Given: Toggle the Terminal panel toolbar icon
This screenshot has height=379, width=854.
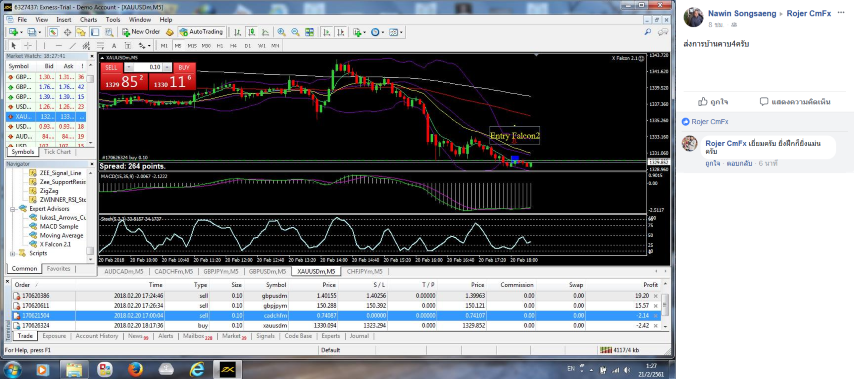Looking at the screenshot, I should [x=95, y=32].
